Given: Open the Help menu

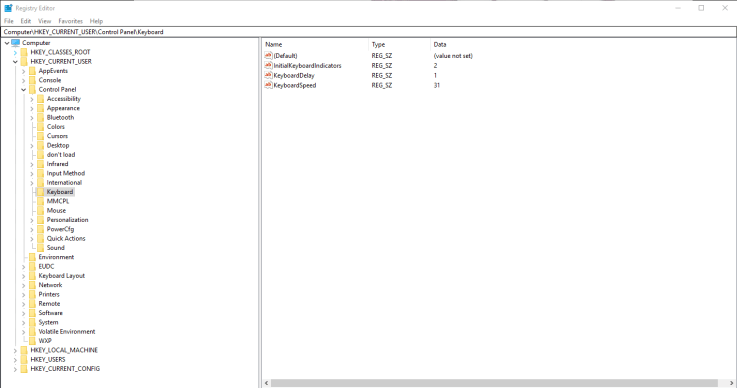Looking at the screenshot, I should pos(96,21).
